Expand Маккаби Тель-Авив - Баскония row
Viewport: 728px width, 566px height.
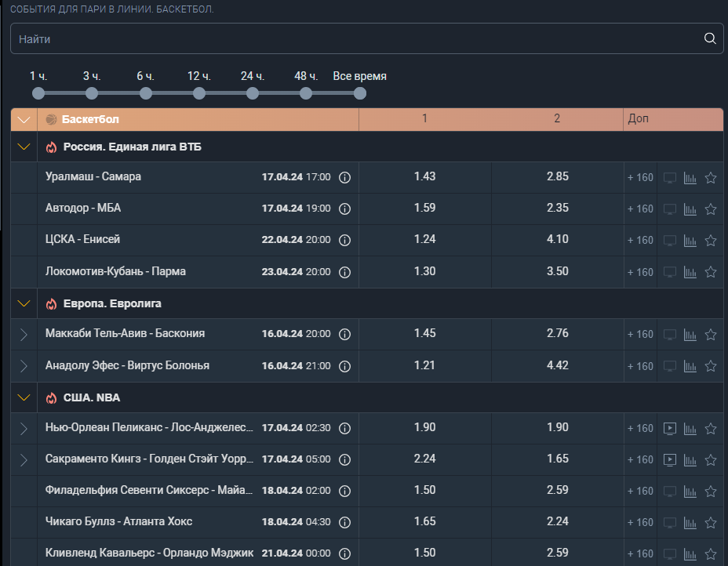[x=24, y=335]
